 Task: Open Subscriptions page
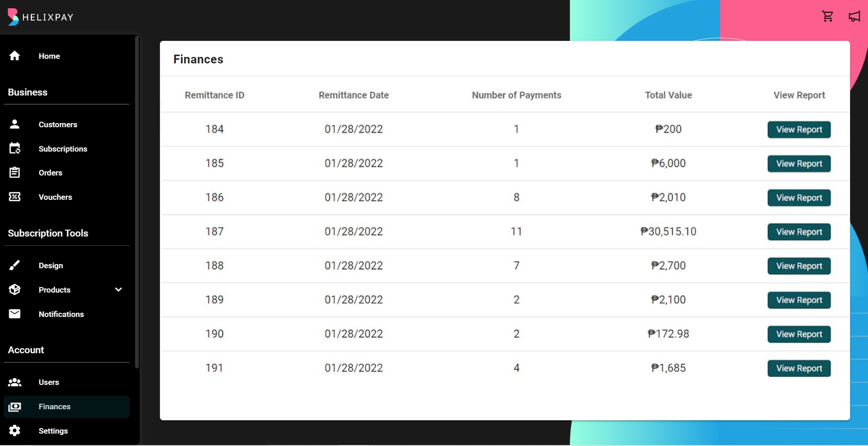click(x=63, y=149)
